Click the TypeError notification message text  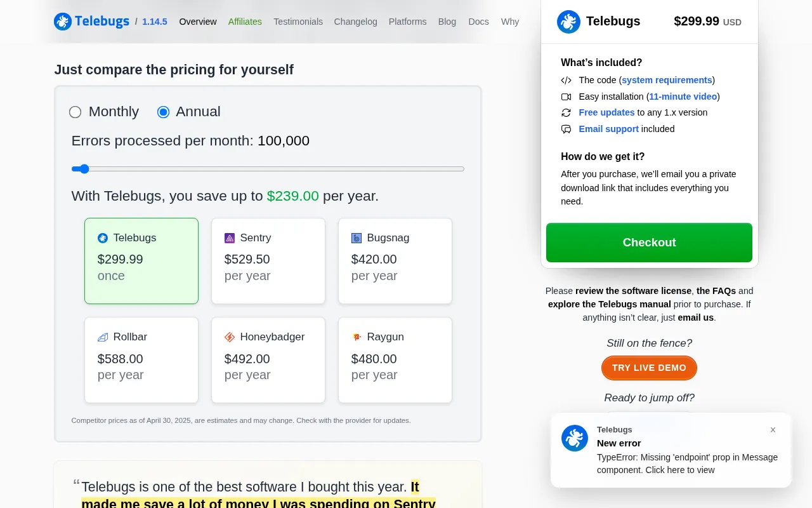point(687,464)
